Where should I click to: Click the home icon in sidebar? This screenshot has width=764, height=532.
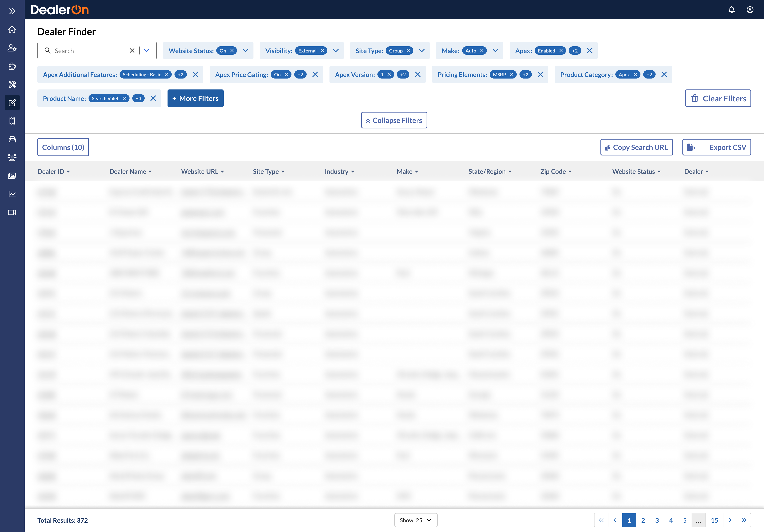[12, 30]
